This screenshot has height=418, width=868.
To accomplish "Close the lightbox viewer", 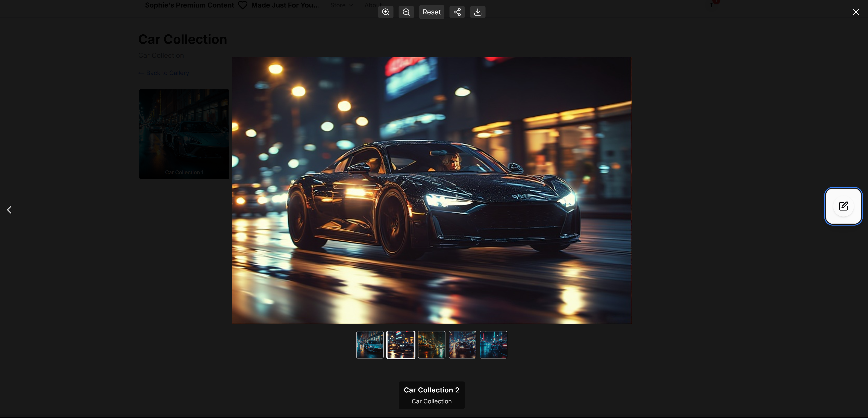I will click(x=856, y=12).
